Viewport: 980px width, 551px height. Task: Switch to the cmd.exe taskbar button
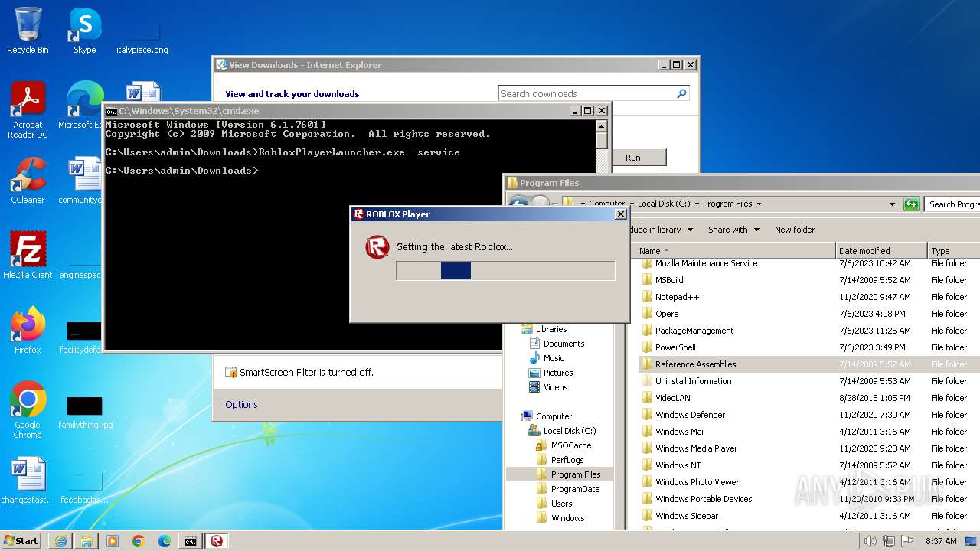click(191, 541)
